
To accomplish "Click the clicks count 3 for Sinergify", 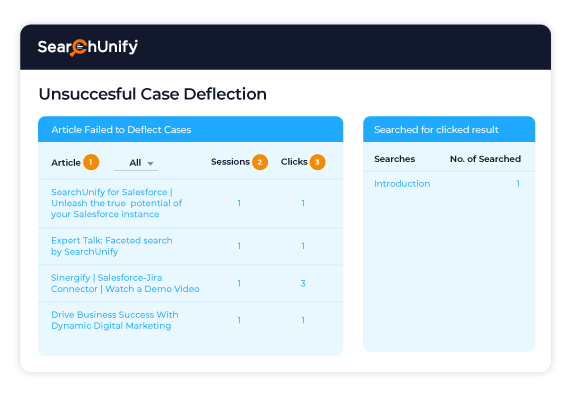I will click(303, 283).
